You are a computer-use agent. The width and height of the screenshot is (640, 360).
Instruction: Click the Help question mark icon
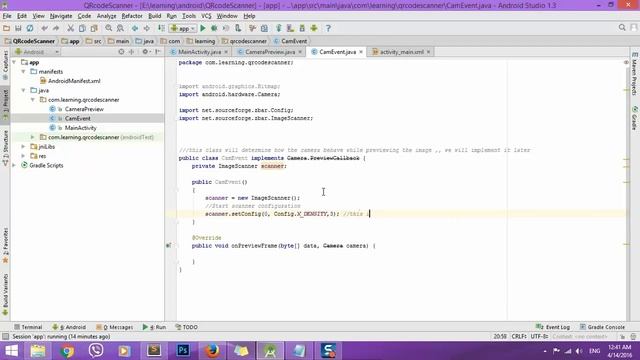pyautogui.click(x=328, y=28)
